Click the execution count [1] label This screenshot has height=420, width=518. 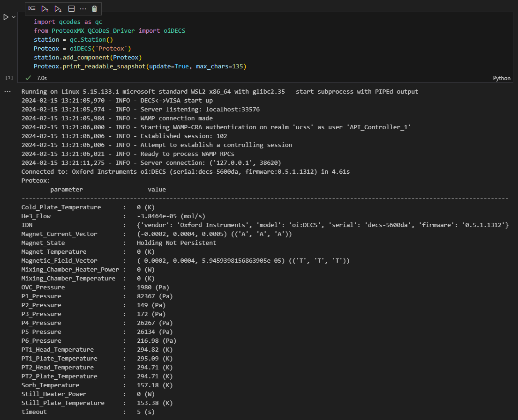[x=9, y=77]
